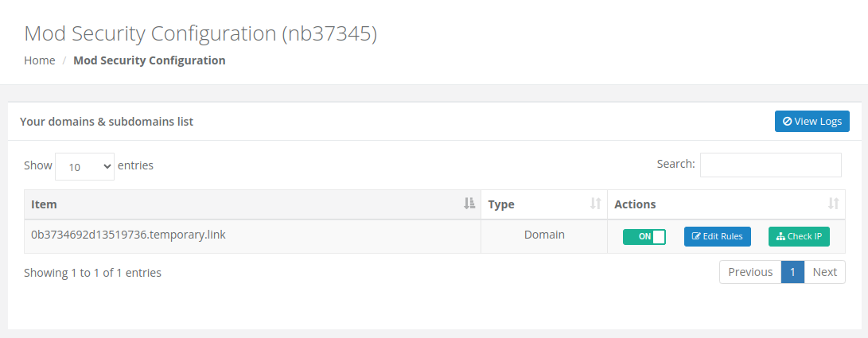Open the Show entries dropdown
868x338 pixels.
coord(84,166)
